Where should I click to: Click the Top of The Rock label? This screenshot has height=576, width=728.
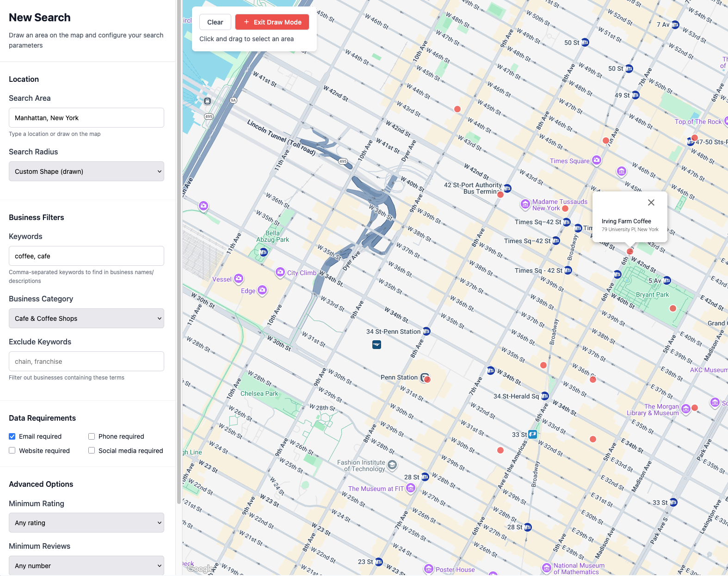(x=698, y=122)
